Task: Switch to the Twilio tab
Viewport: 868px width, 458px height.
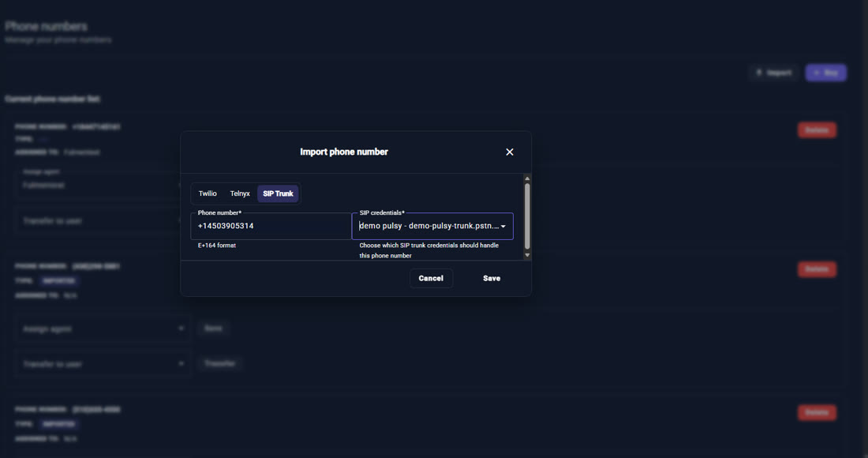Action: point(208,193)
